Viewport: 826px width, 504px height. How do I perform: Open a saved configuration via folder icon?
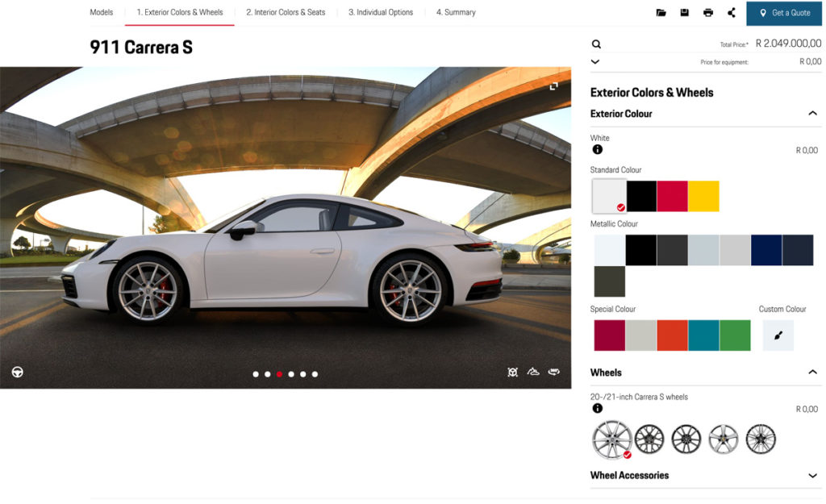[661, 13]
